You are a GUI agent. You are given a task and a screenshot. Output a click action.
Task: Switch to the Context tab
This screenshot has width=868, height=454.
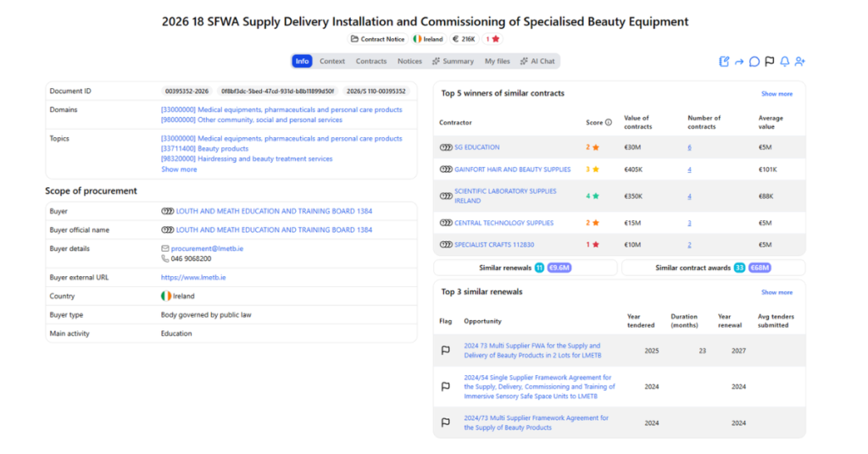pyautogui.click(x=332, y=61)
